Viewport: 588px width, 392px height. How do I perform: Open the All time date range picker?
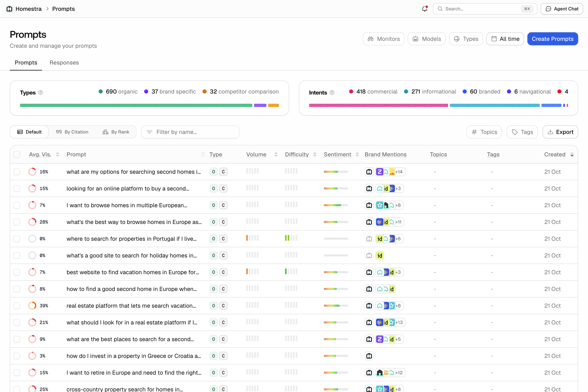pyautogui.click(x=505, y=39)
